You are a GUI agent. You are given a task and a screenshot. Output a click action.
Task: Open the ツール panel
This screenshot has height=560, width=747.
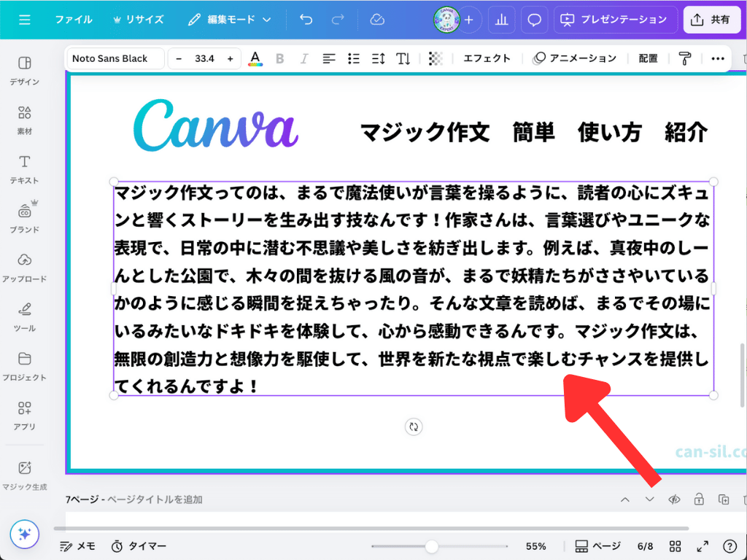(x=24, y=316)
